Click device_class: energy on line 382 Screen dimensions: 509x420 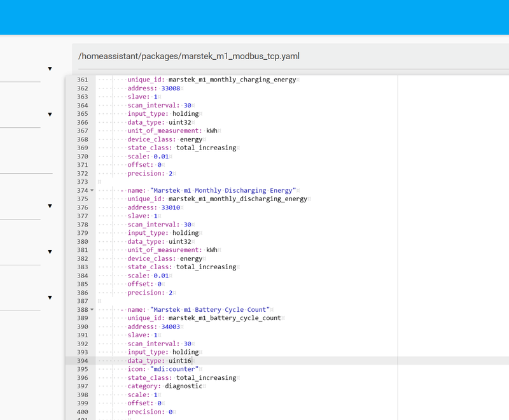[x=165, y=259]
